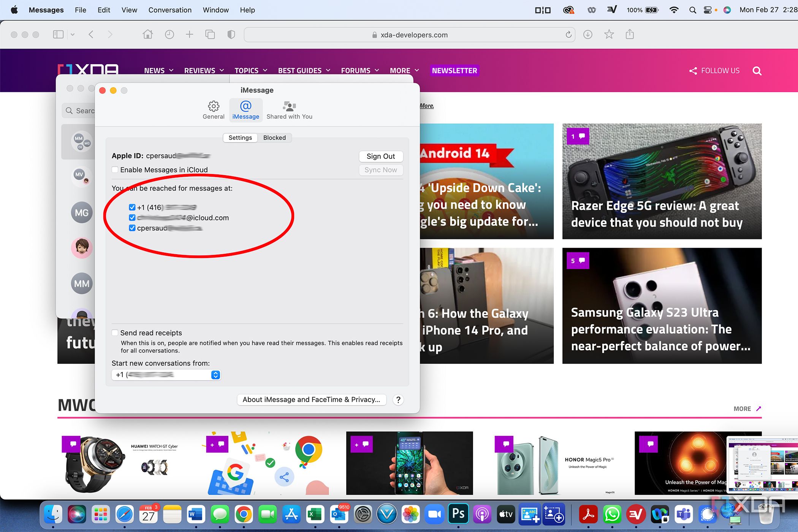Expand the REVIEWS navigation dropdown
This screenshot has height=532, width=798.
click(204, 71)
